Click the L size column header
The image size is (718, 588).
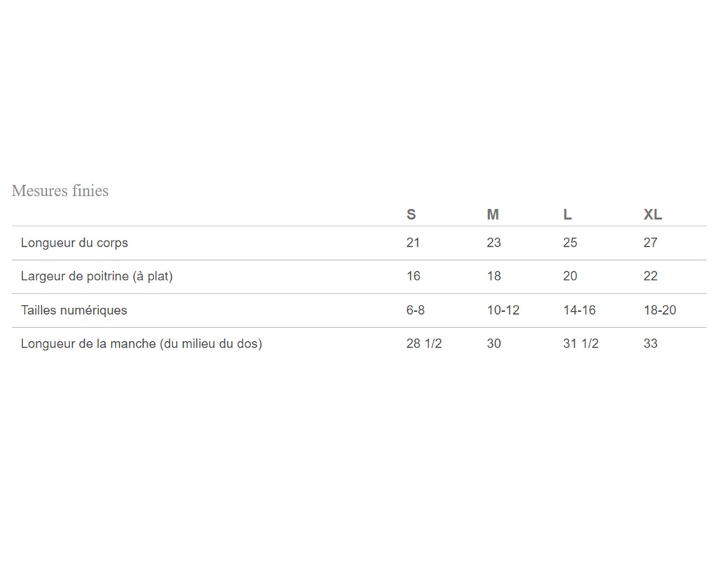(567, 214)
